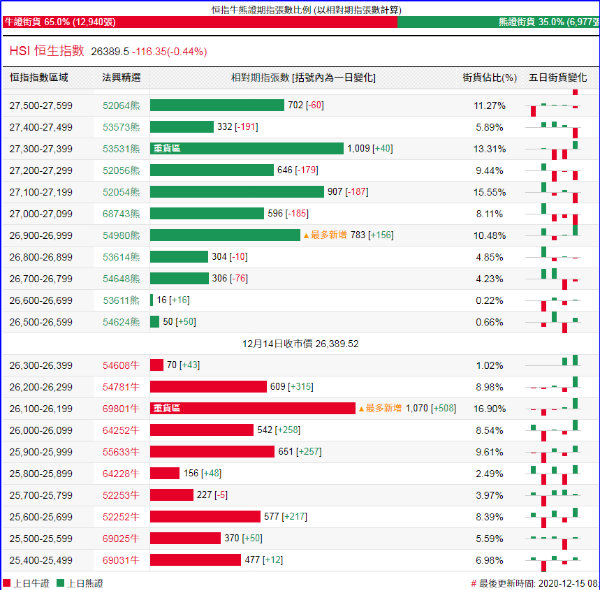Screen dimensions: 600x590
Task: Click the -116.35(-0.44%) index change
Action: 170,51
